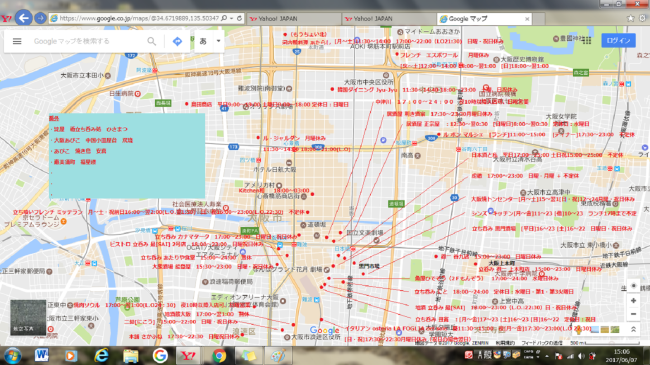650x365 pixels.
Task: Open the blue directions route icon
Action: coord(177,41)
